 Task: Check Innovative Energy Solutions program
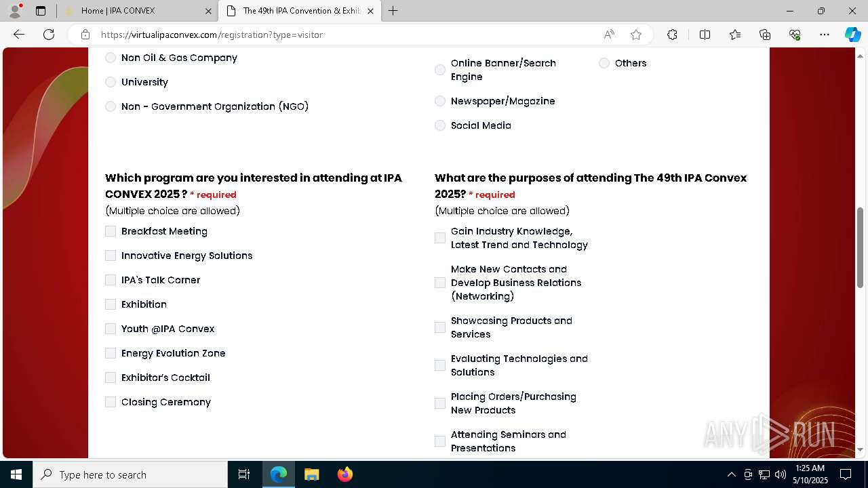click(111, 256)
